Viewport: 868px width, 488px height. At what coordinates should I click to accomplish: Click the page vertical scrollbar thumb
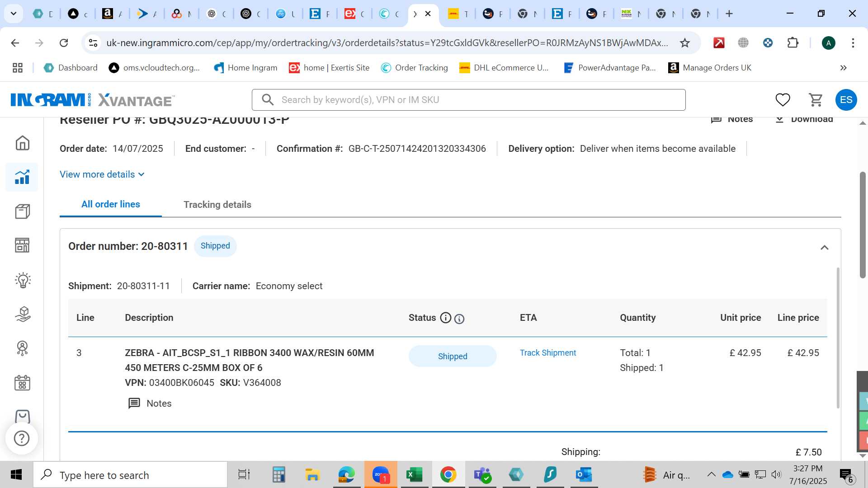(x=863, y=225)
